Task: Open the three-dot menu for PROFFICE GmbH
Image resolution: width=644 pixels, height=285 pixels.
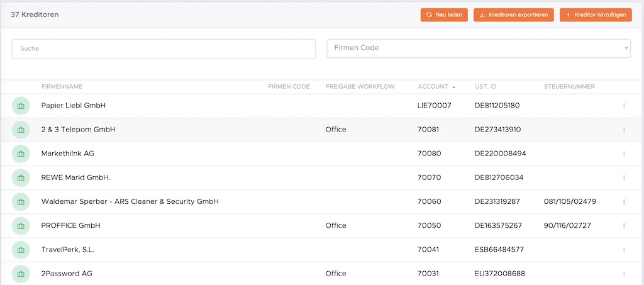Action: [624, 226]
